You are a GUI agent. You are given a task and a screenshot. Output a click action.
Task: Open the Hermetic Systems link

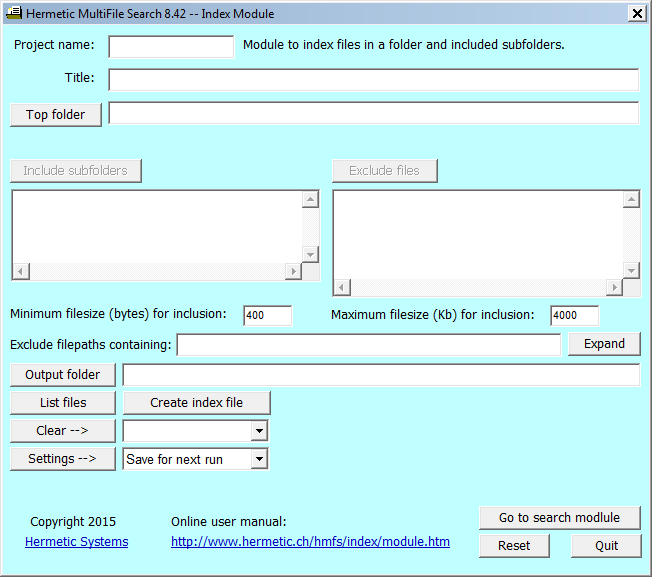coord(77,542)
